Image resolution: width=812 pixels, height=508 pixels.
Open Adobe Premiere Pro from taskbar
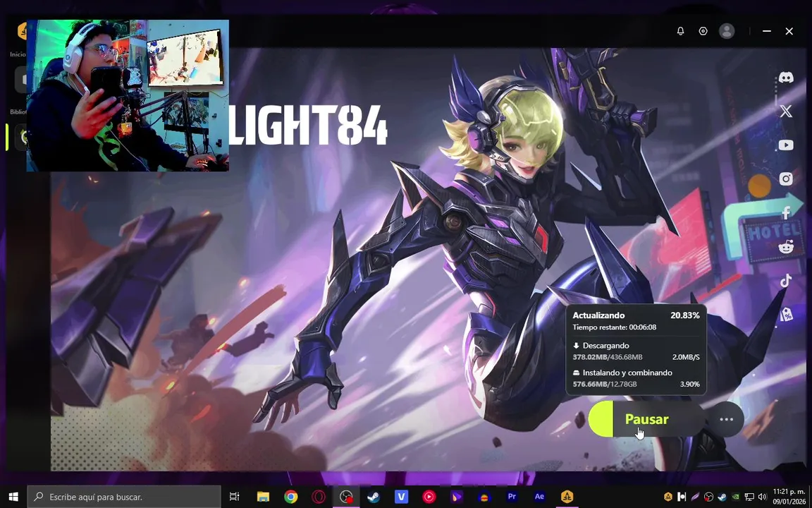click(x=512, y=497)
